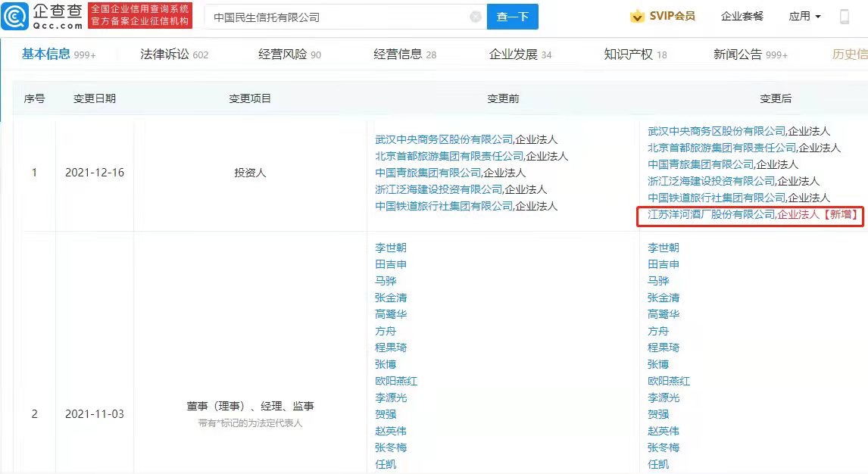Switch to the 企业发展 tab

point(520,55)
